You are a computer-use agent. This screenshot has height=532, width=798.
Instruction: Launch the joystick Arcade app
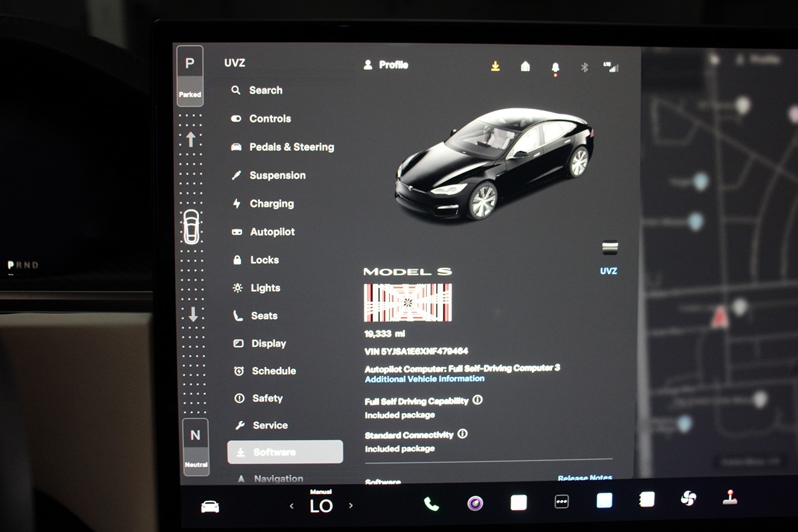730,497
